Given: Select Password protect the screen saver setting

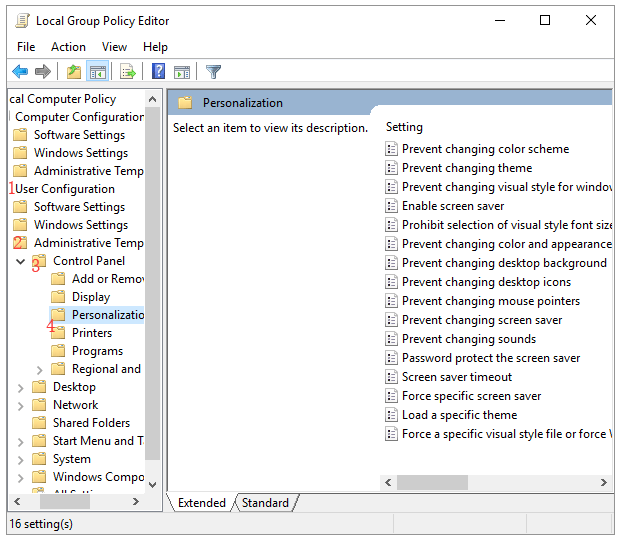Looking at the screenshot, I should (x=491, y=358).
